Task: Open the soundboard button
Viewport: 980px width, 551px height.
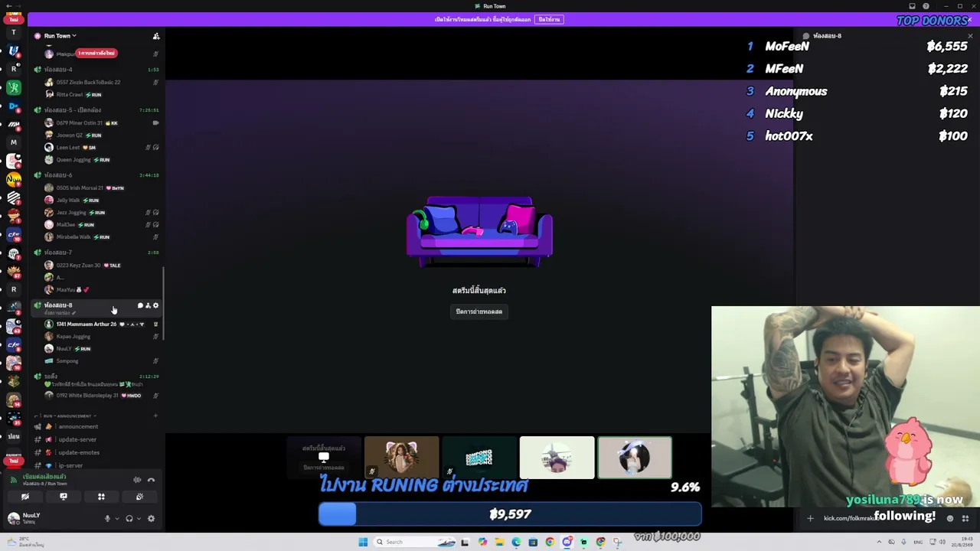Action: pos(139,497)
